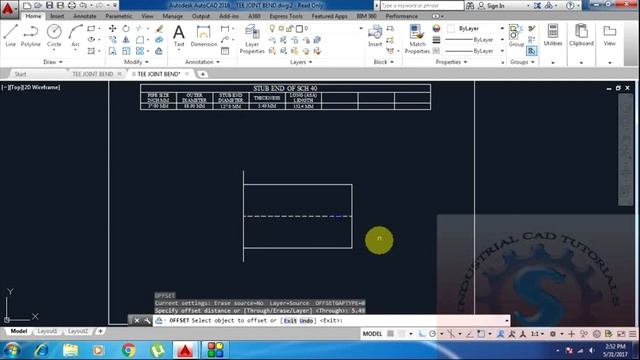Expand the Annotation panel
The width and height of the screenshot is (640, 360).
[202, 62]
